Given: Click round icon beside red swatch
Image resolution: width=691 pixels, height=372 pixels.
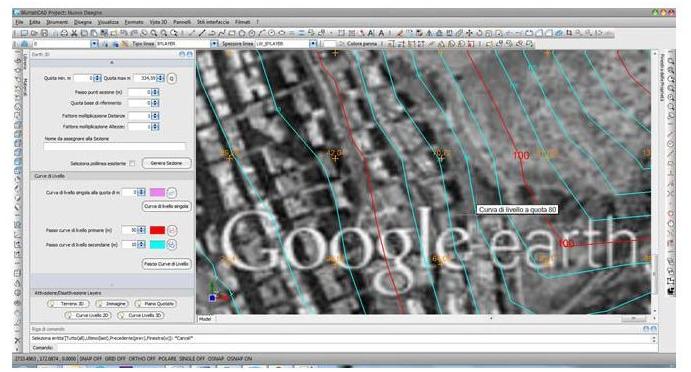Looking at the screenshot, I should tap(171, 230).
